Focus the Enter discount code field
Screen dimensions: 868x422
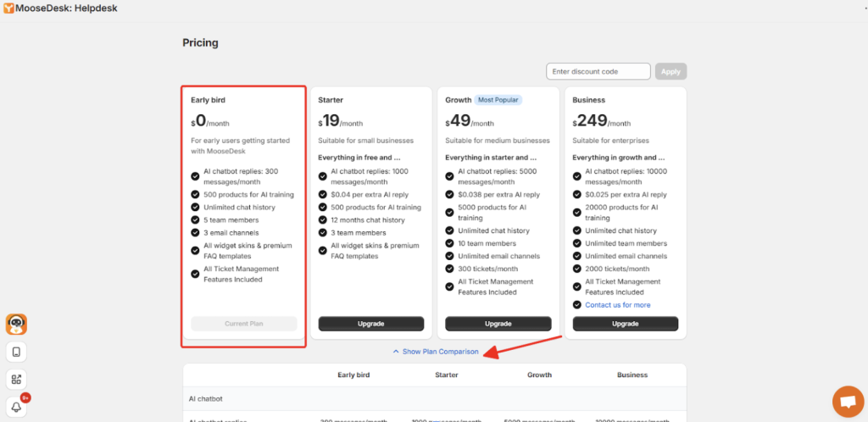click(598, 71)
